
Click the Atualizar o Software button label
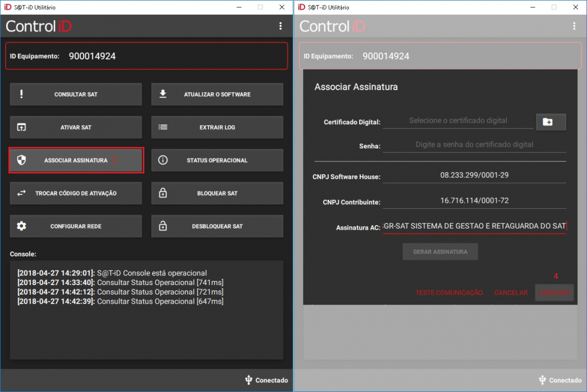coord(217,94)
